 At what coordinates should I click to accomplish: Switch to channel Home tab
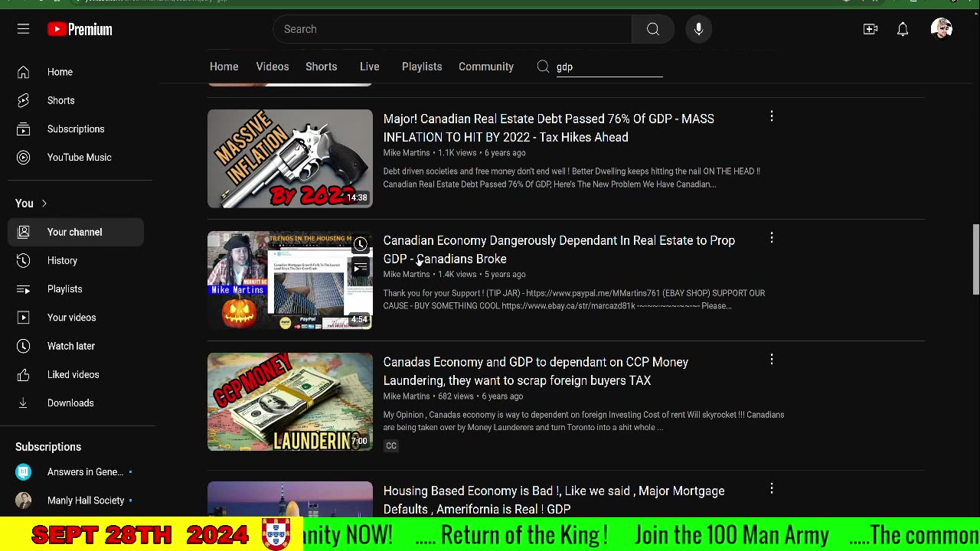tap(224, 67)
